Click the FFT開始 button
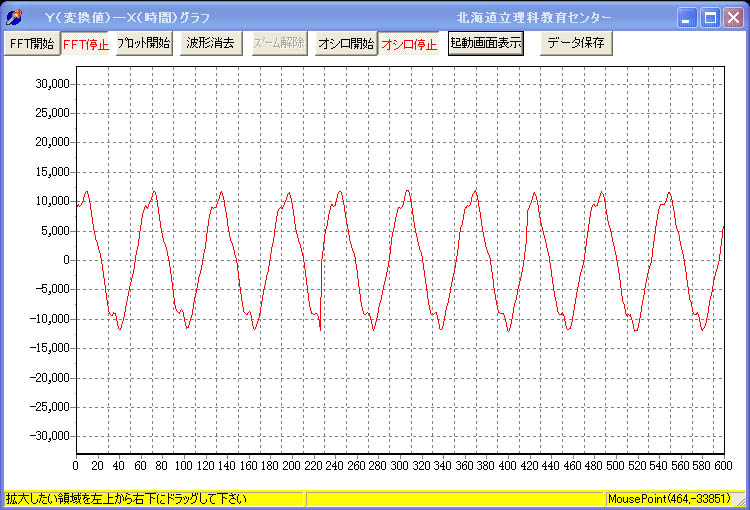This screenshot has height=510, width=750. coord(32,44)
